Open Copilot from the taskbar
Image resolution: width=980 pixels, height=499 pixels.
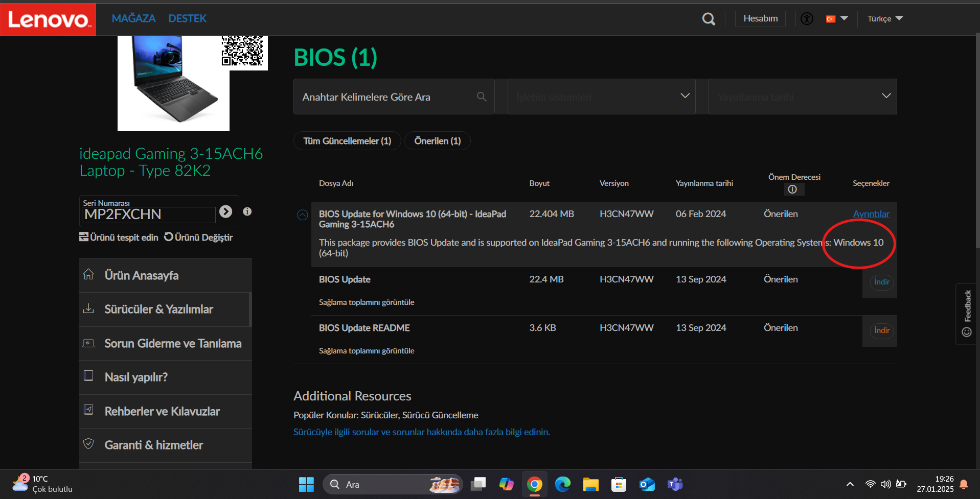click(507, 484)
